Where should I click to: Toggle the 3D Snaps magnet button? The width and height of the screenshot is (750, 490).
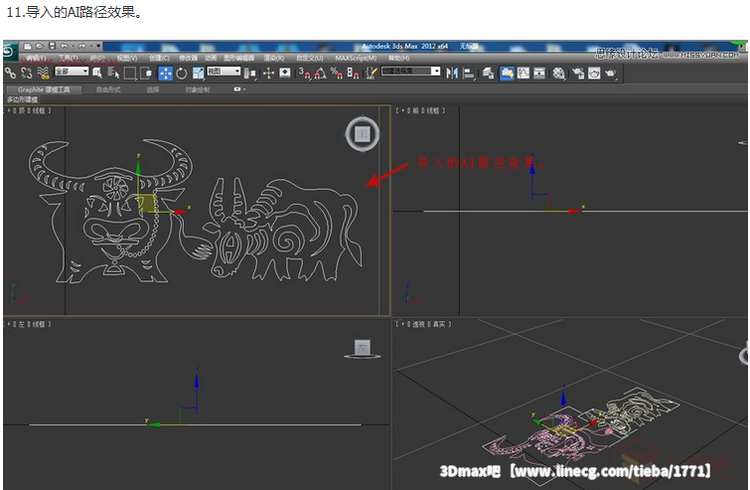click(x=304, y=73)
